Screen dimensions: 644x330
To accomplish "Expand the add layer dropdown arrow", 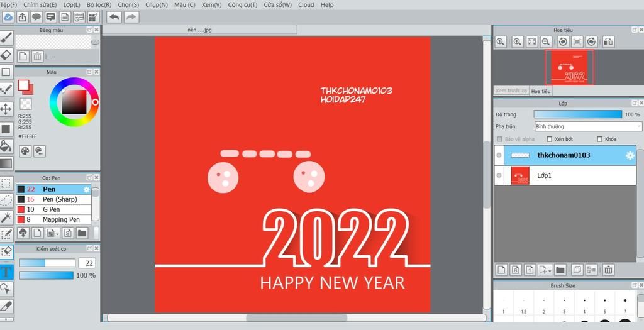I will click(550, 270).
